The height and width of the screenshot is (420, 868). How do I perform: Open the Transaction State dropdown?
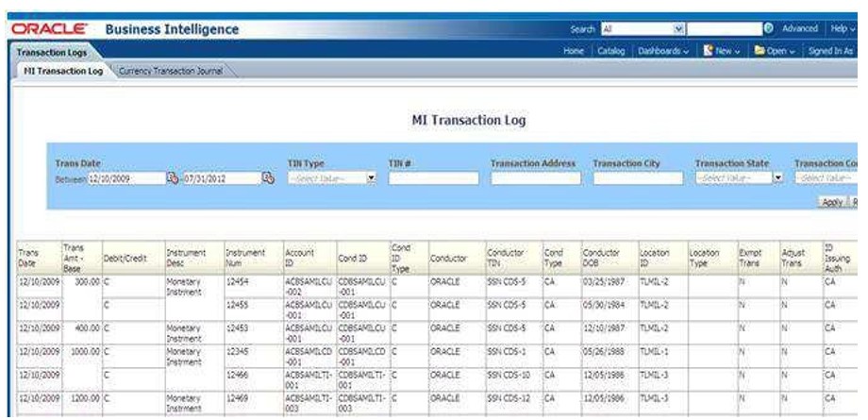click(x=777, y=177)
